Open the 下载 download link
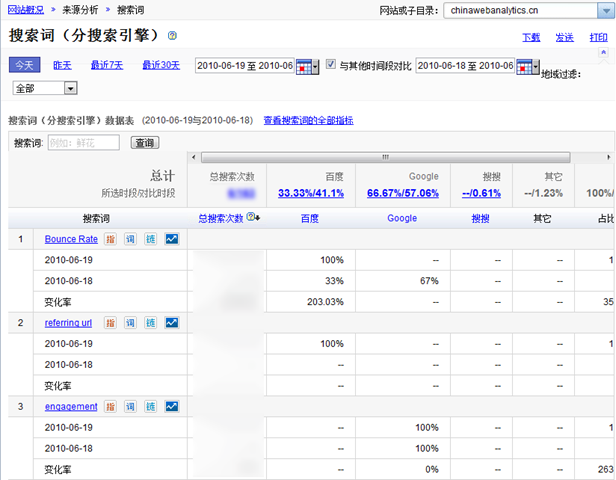Viewport: 616px width, 480px height. click(531, 37)
